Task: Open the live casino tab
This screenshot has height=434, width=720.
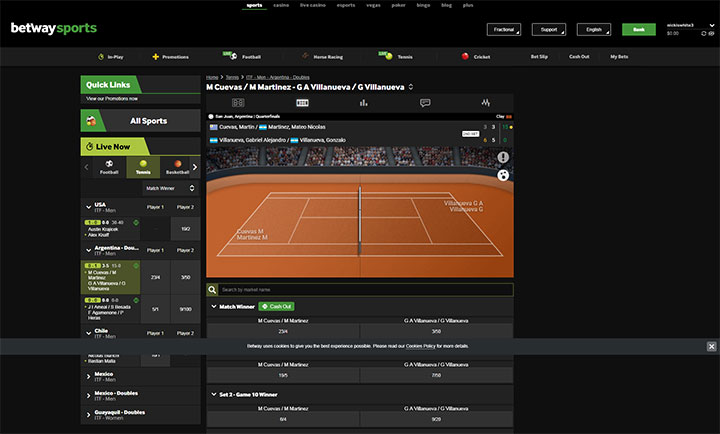Action: click(x=313, y=5)
